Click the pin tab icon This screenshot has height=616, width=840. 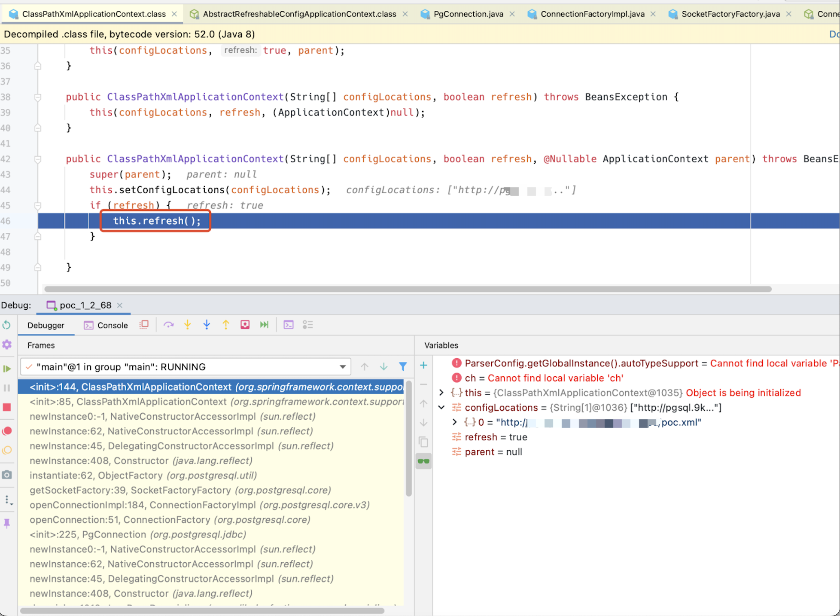(x=7, y=523)
